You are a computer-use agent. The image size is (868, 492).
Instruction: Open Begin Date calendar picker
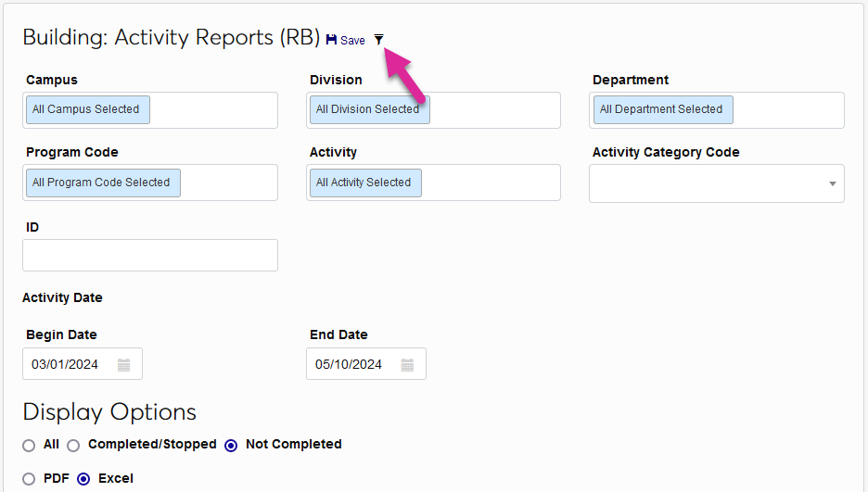[123, 365]
